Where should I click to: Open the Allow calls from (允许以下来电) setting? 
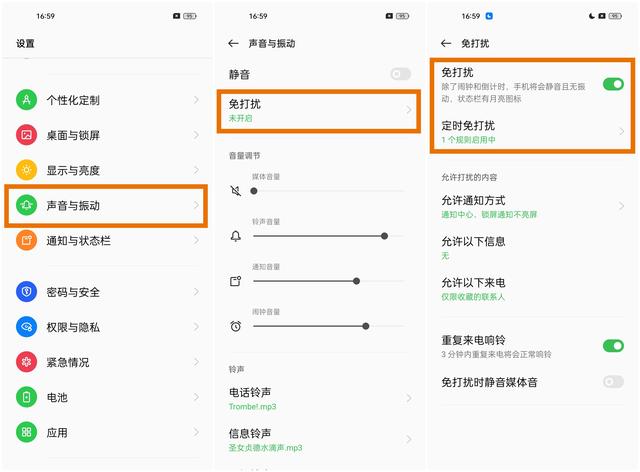533,289
